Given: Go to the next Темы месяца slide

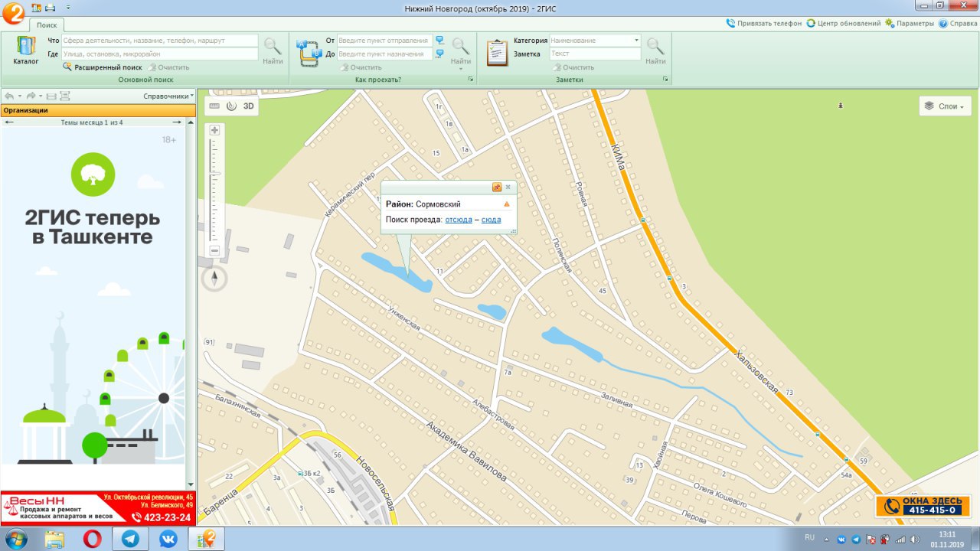Looking at the screenshot, I should (177, 122).
